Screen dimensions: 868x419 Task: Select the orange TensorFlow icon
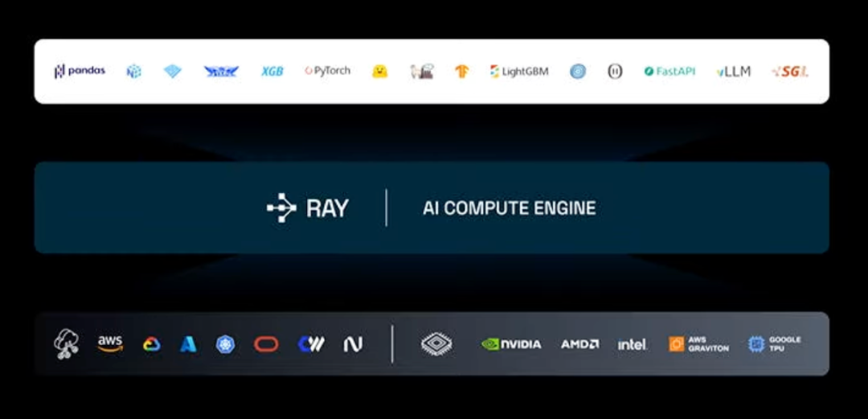click(x=461, y=72)
